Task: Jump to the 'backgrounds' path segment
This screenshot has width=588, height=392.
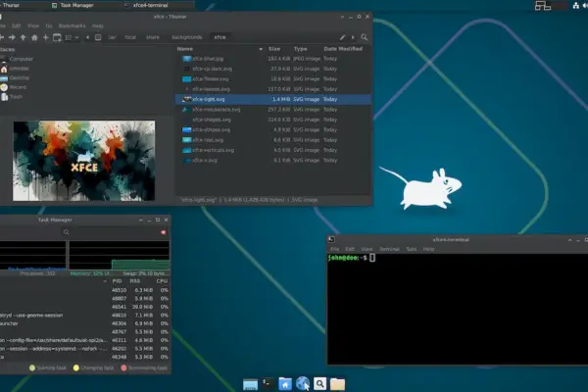Action: (187, 37)
